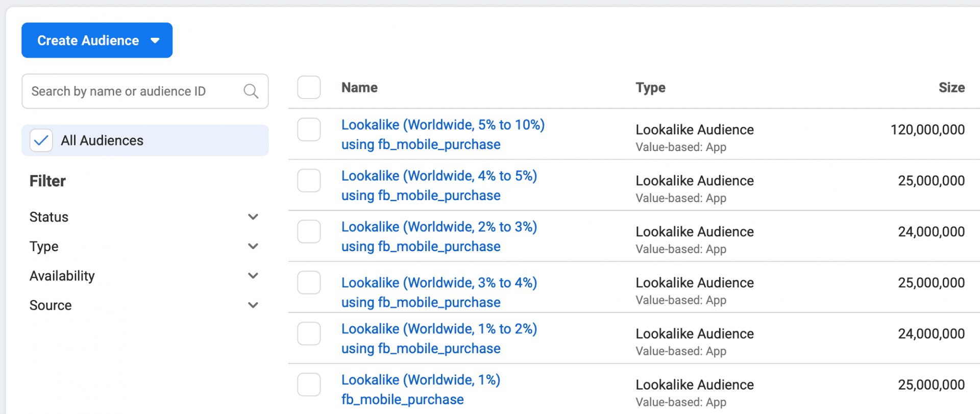Select the Lookalike 2% to 3% row checkbox
The height and width of the screenshot is (414, 980).
coord(309,231)
